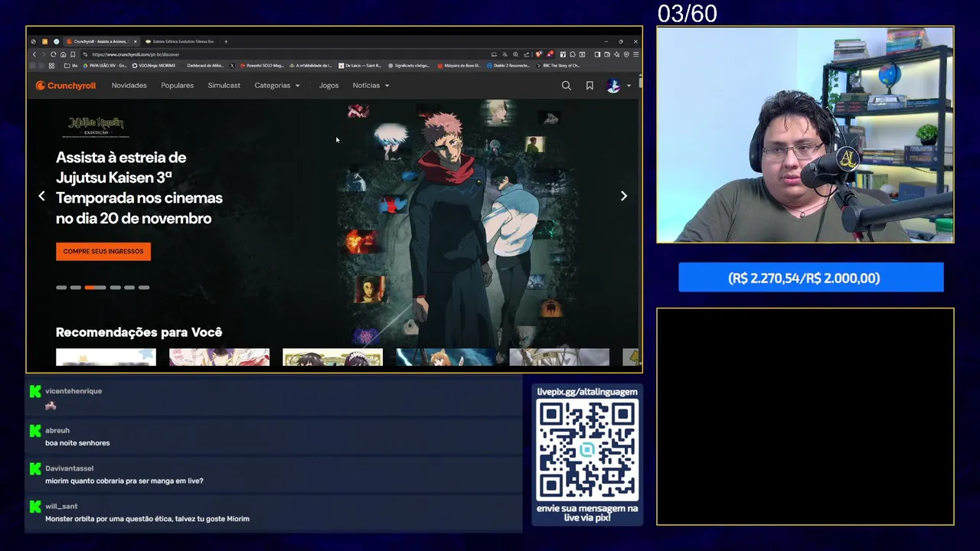
Task: Open the BBC The Story of Ch bookmark
Action: pyautogui.click(x=558, y=65)
